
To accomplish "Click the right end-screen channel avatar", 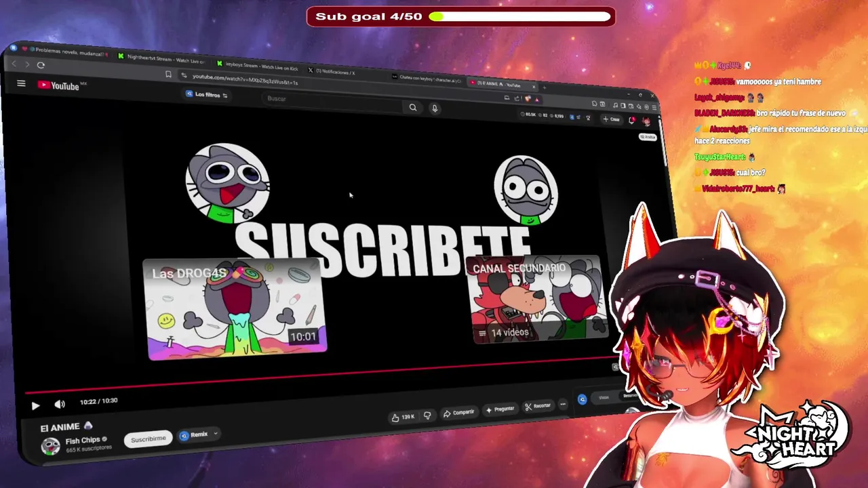I will (x=526, y=190).
